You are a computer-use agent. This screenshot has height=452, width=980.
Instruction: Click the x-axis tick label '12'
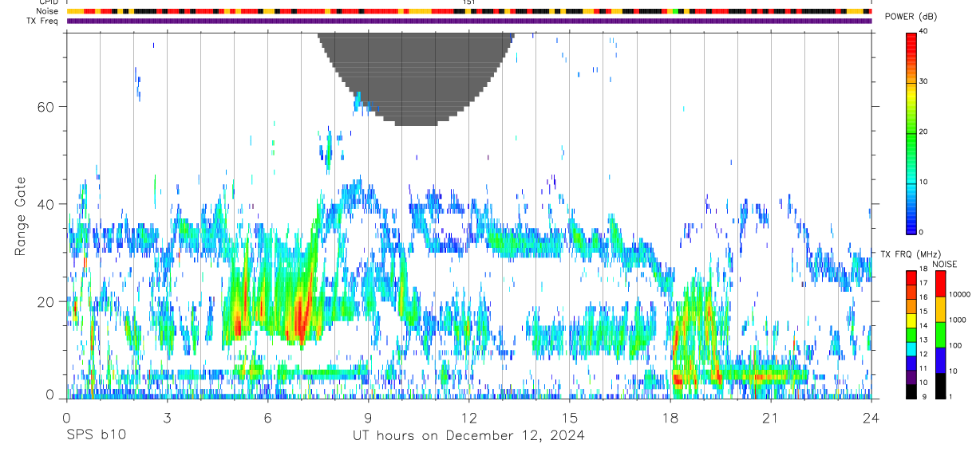tap(468, 418)
